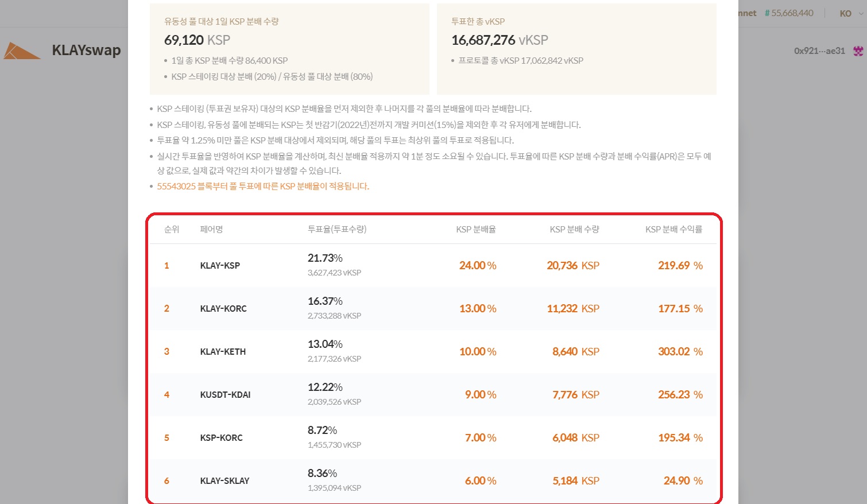Image resolution: width=867 pixels, height=504 pixels.
Task: Click the 1,395,094 vKSP vote amount
Action: [334, 489]
